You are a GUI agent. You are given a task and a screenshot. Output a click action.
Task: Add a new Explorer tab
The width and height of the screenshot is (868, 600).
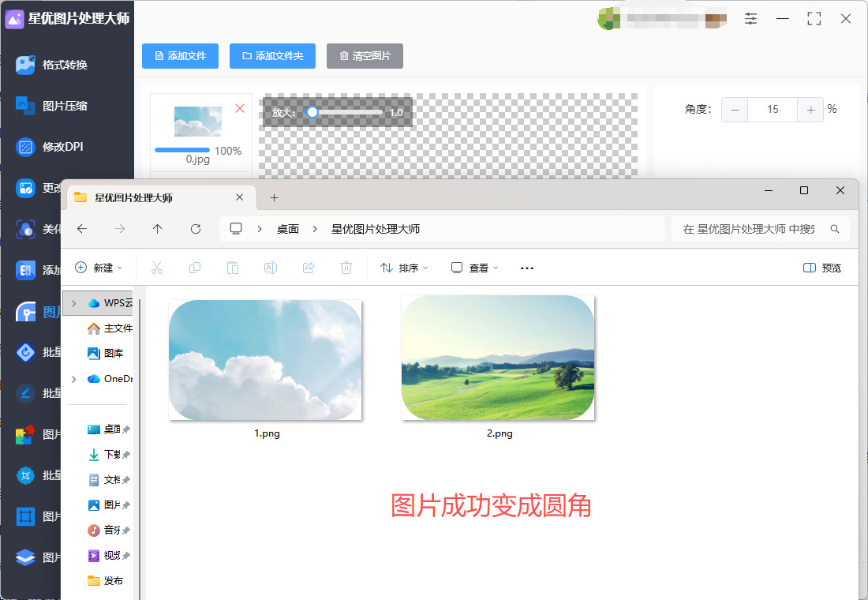[274, 198]
